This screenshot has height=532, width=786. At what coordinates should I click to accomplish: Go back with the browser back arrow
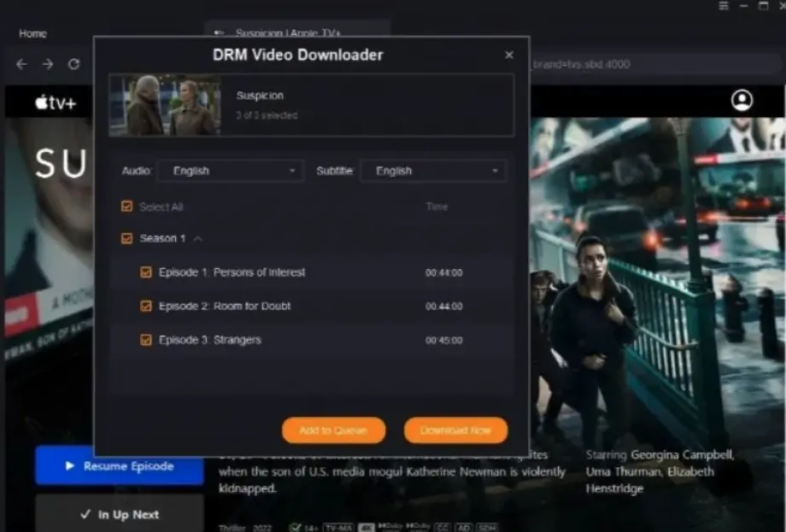[x=21, y=64]
